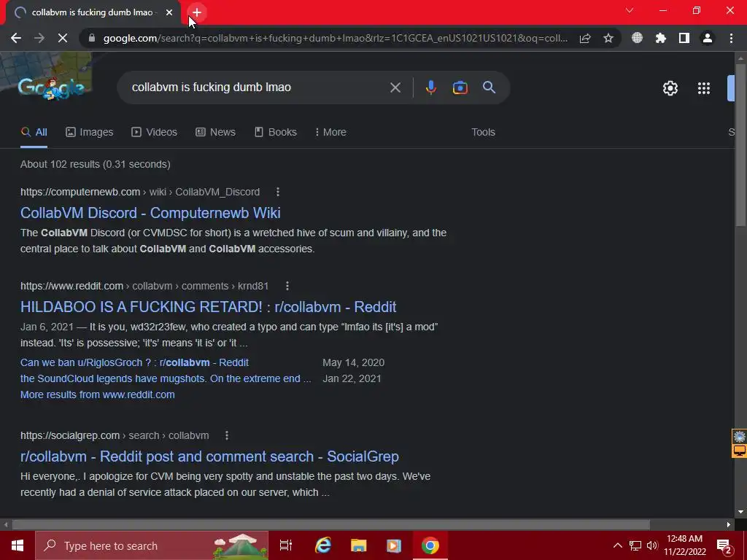Open the CollabVM Discord Computernewb Wiki result

150,213
